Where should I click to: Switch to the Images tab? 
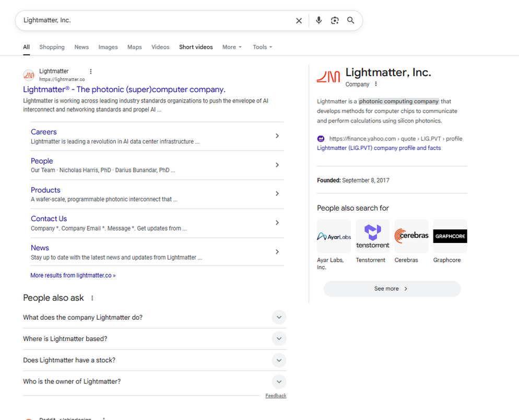[108, 47]
